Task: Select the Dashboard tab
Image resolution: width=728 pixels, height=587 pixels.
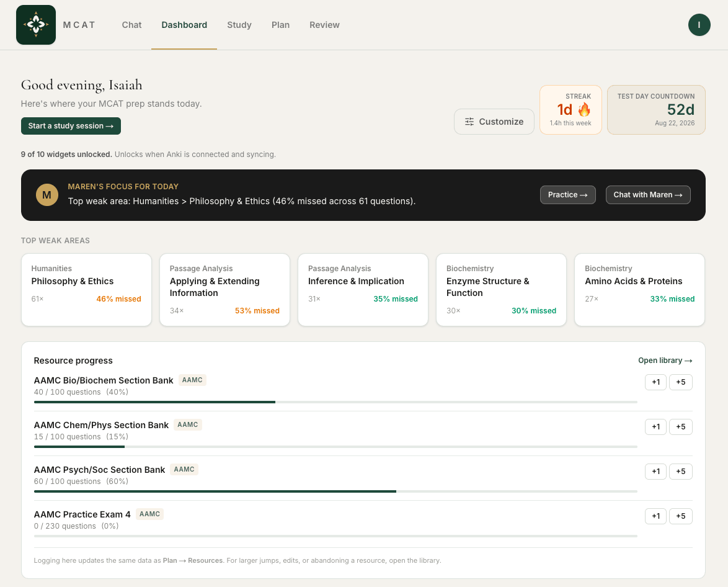Action: tap(184, 25)
